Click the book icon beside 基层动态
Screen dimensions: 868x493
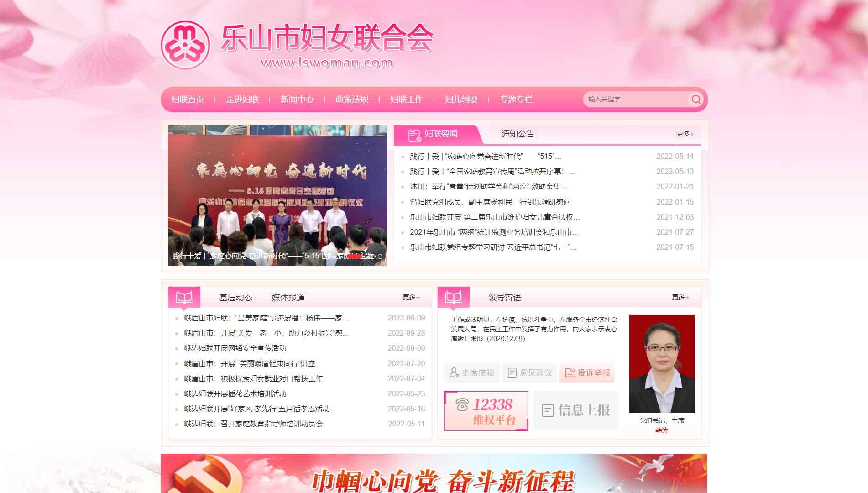[x=184, y=298]
